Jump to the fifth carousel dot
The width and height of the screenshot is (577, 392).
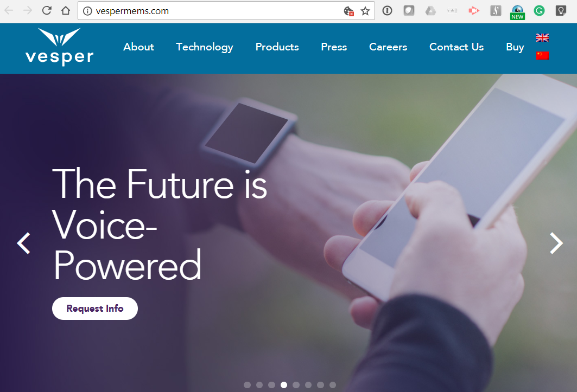click(x=296, y=384)
